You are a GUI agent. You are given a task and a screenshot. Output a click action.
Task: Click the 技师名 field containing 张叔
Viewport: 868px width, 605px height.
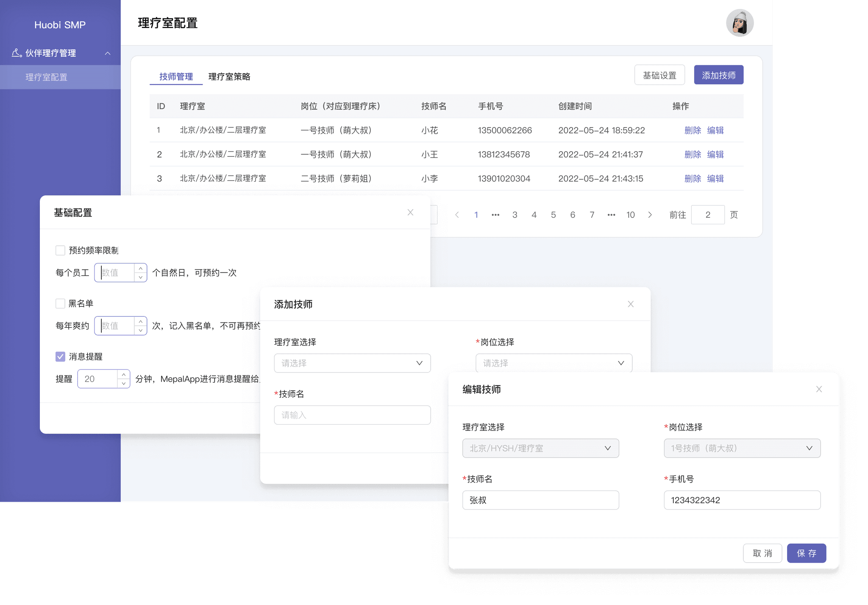[x=540, y=500]
